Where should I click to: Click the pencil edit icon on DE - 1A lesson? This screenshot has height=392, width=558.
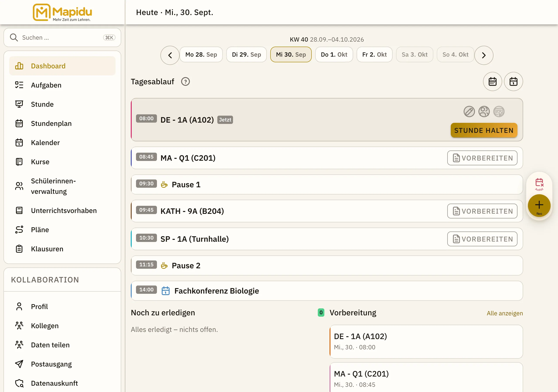tap(469, 112)
